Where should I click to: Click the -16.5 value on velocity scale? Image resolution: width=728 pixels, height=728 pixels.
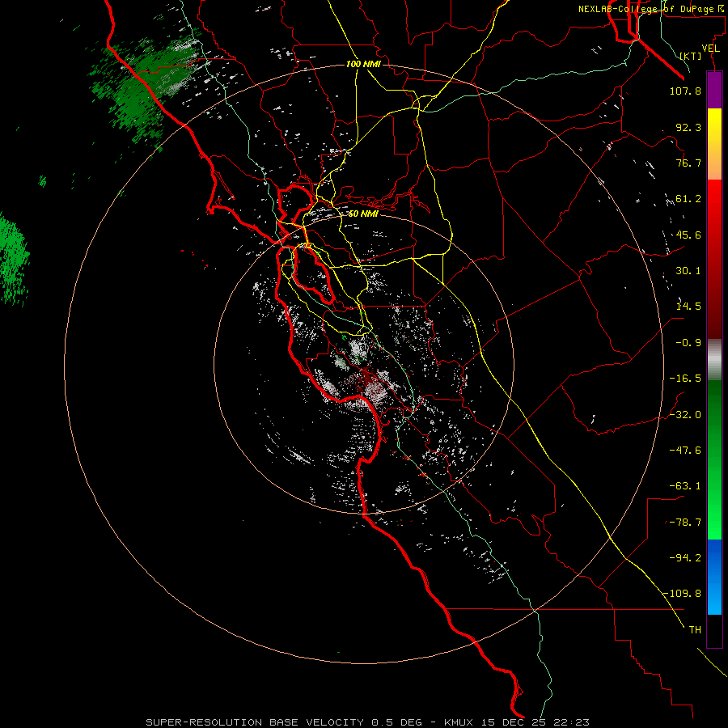[x=685, y=379]
